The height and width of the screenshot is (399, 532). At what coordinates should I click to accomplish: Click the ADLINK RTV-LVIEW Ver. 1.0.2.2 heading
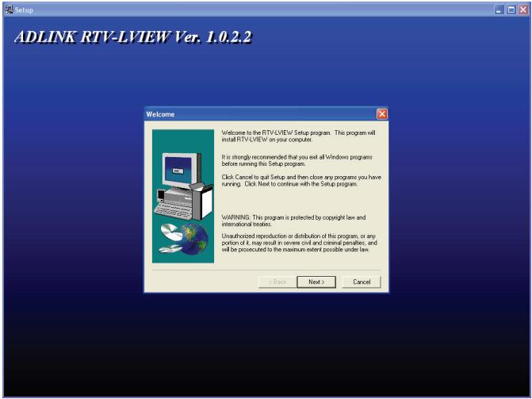point(133,36)
